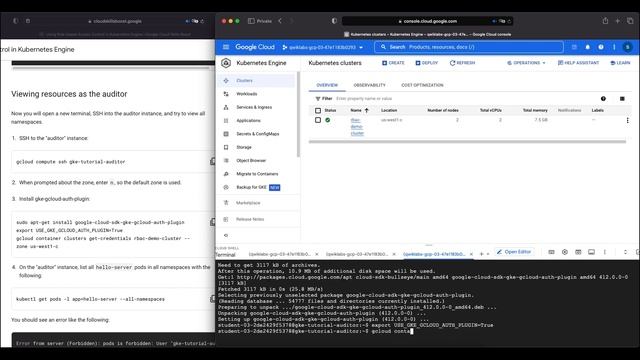Open the Google Cloud navigation hamburger menu

226,47
